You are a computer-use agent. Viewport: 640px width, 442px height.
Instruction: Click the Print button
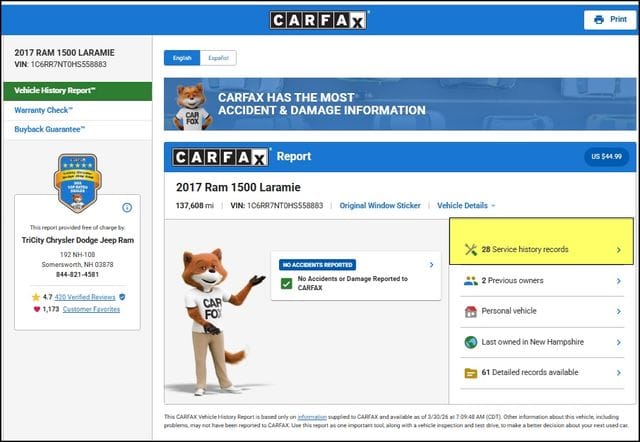tap(610, 20)
